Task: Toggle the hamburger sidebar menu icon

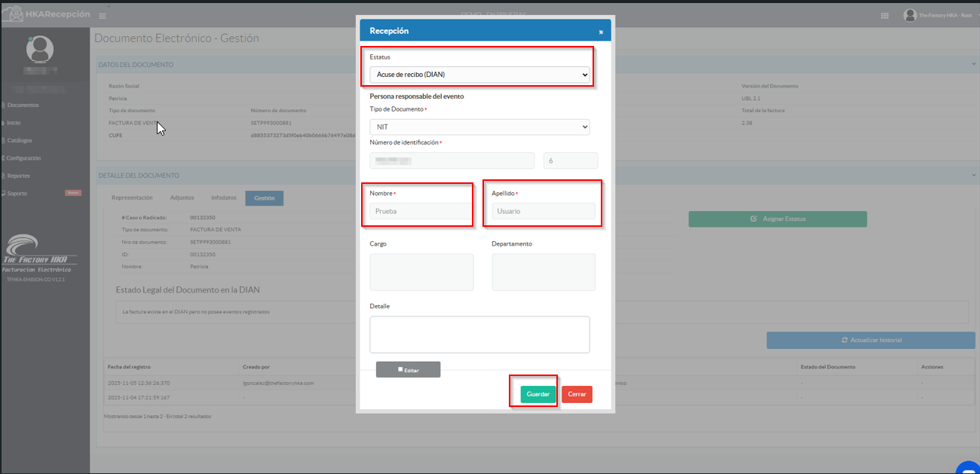Action: 103,16
